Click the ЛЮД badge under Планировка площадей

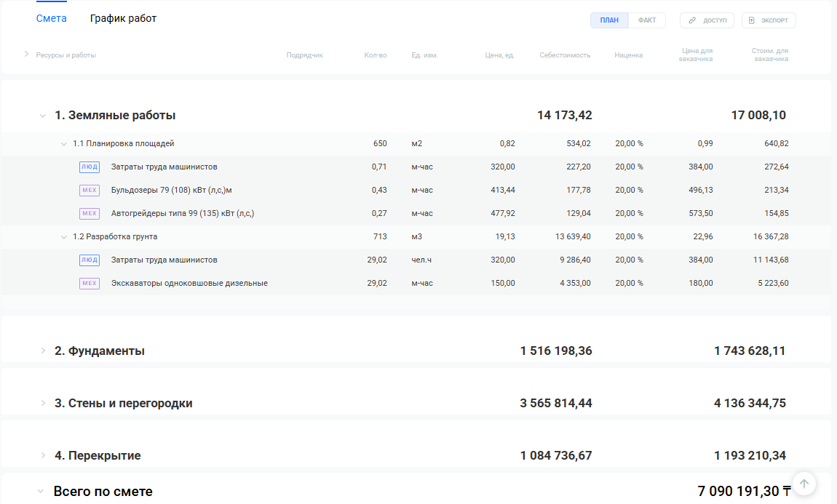[x=89, y=167]
